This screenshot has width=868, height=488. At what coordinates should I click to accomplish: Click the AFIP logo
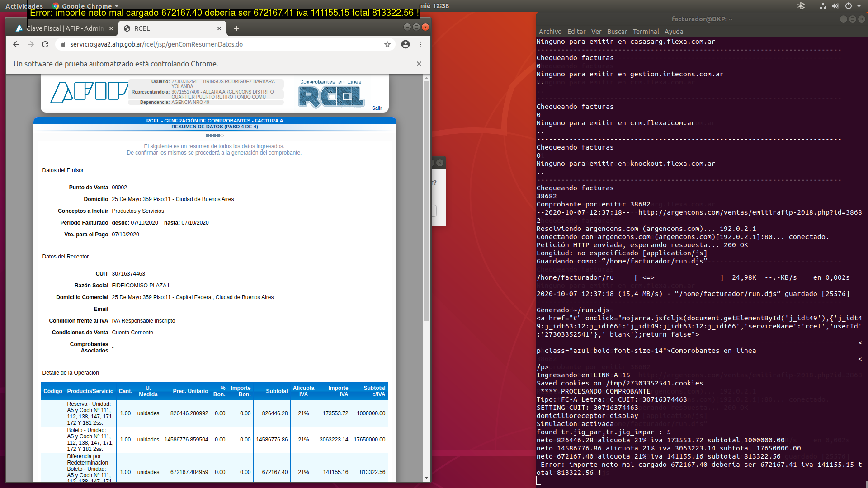pos(89,92)
